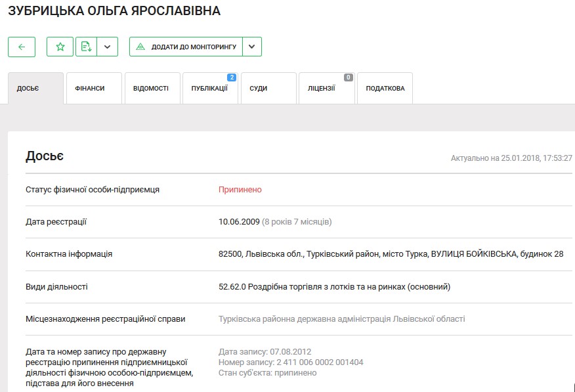This screenshot has height=392, width=575.
Task: Click the record number 2 411 006 0002 001404
Action: (x=291, y=362)
